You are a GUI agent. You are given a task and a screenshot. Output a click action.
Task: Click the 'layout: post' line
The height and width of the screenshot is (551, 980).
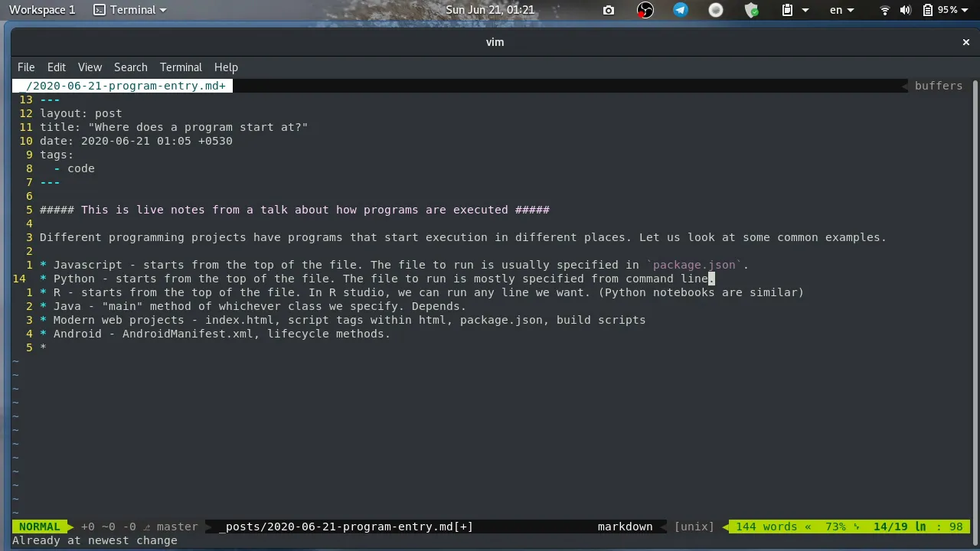tap(80, 113)
